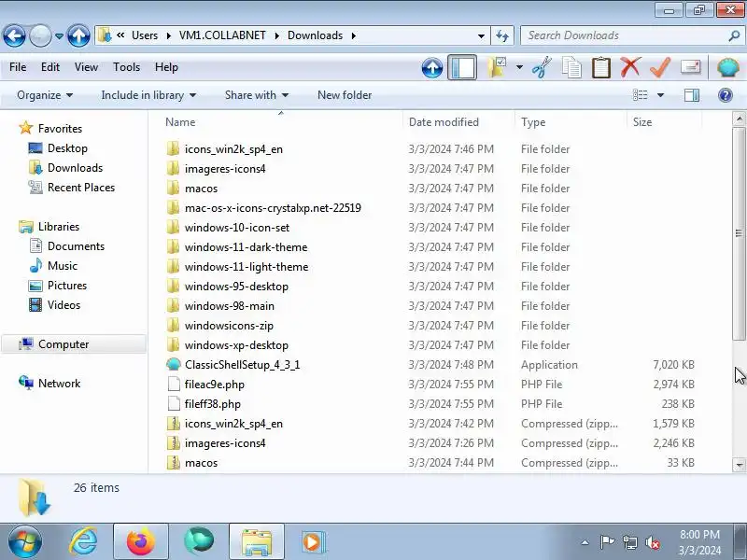Click the refresh button in address bar
This screenshot has height=560, width=747.
(x=502, y=35)
